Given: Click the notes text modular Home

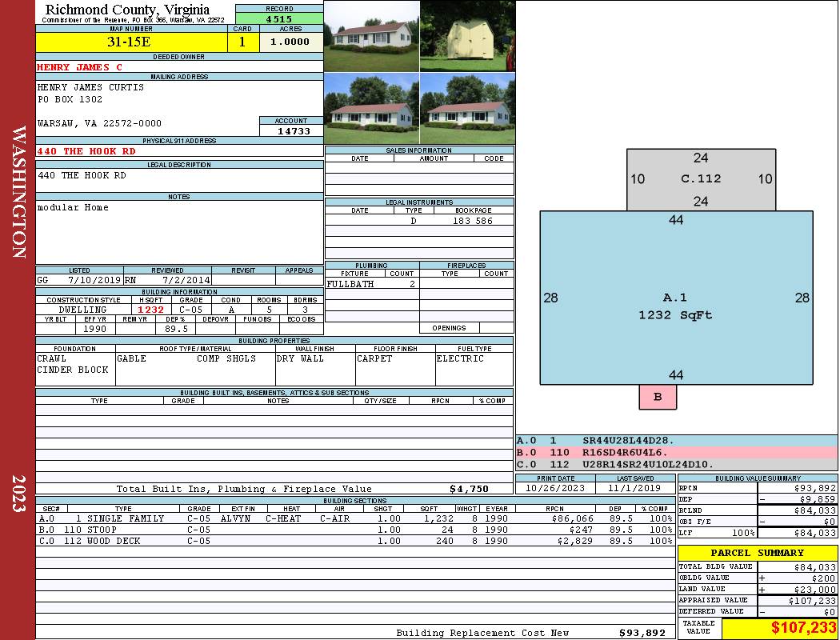Looking at the screenshot, I should [x=73, y=207].
